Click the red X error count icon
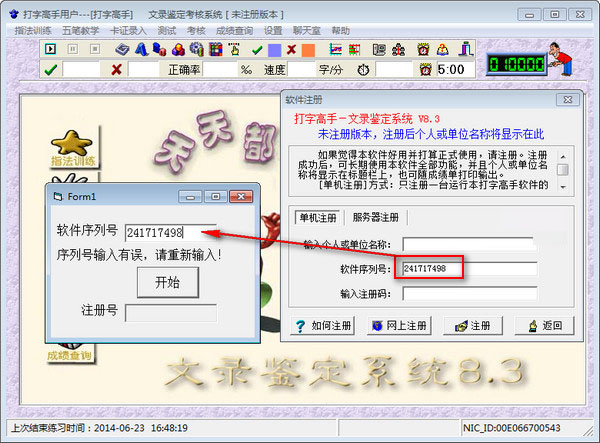600x443 pixels. [x=117, y=69]
